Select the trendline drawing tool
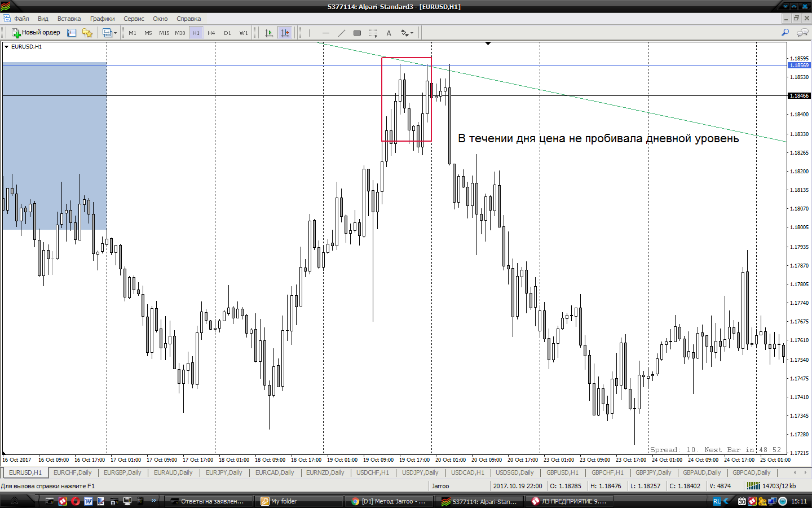Viewport: 812px width, 508px height. click(341, 33)
